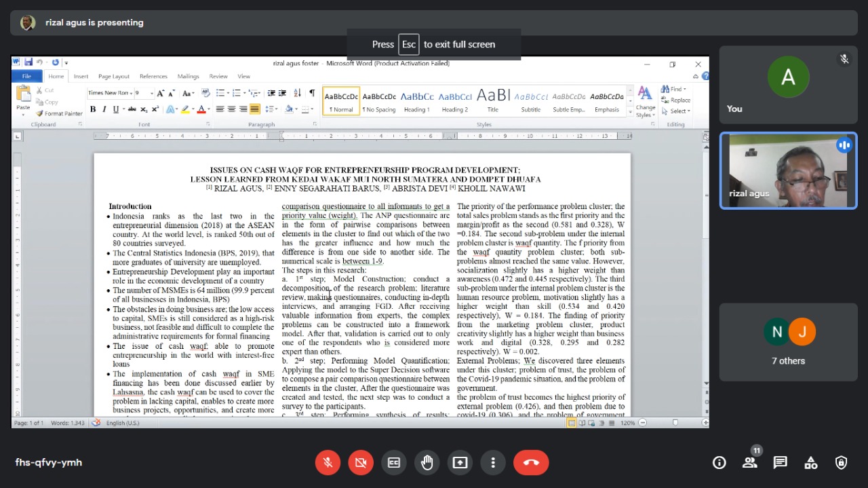Open the font color dropdown arrow
This screenshot has width=868, height=488.
[208, 109]
